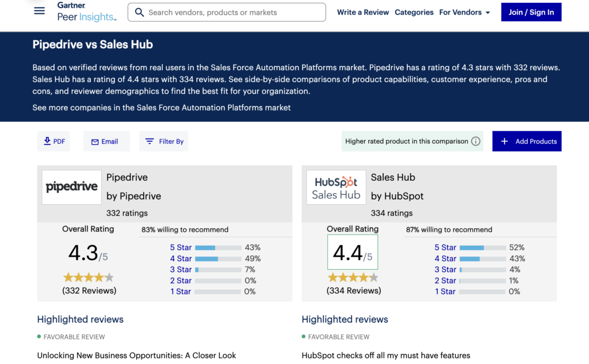Screen dimensions: 589x364
Task: Filter Sales Hub by 3 Star reviews
Action: 445,269
